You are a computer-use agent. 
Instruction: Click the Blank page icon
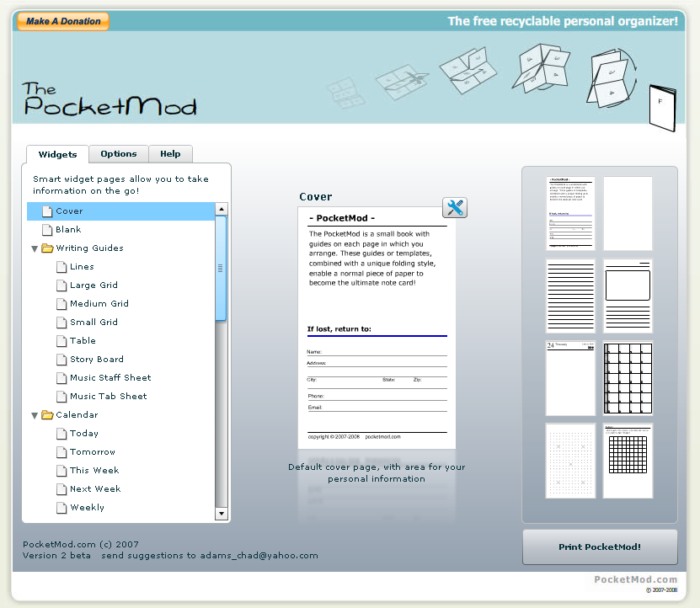tap(47, 230)
